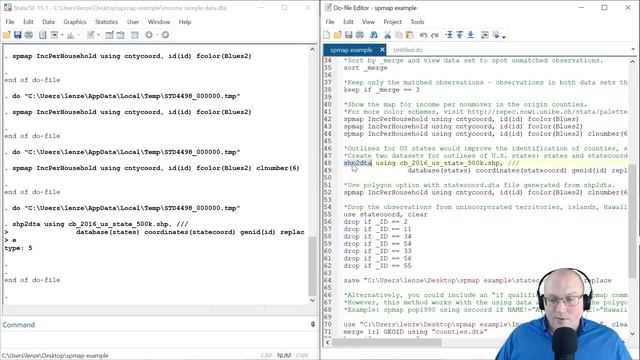The image size is (640, 360).
Task: Click the Show more results (down arrow) icon
Action: pos(149,35)
